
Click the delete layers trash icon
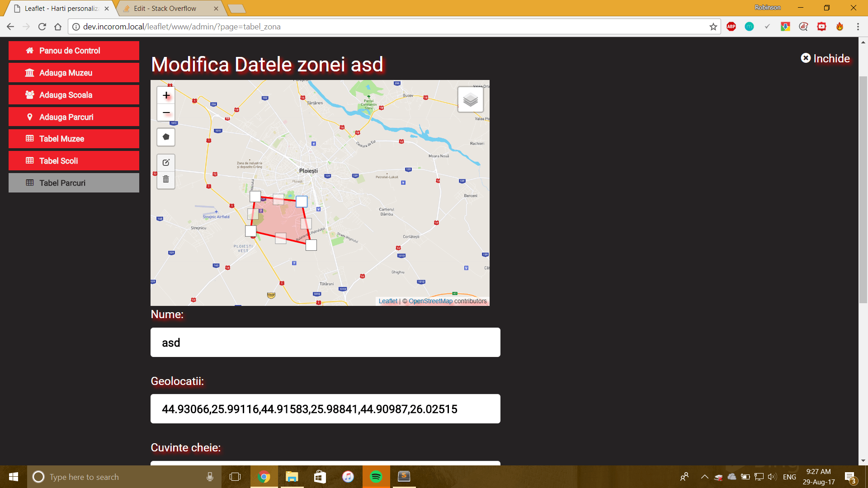tap(166, 179)
